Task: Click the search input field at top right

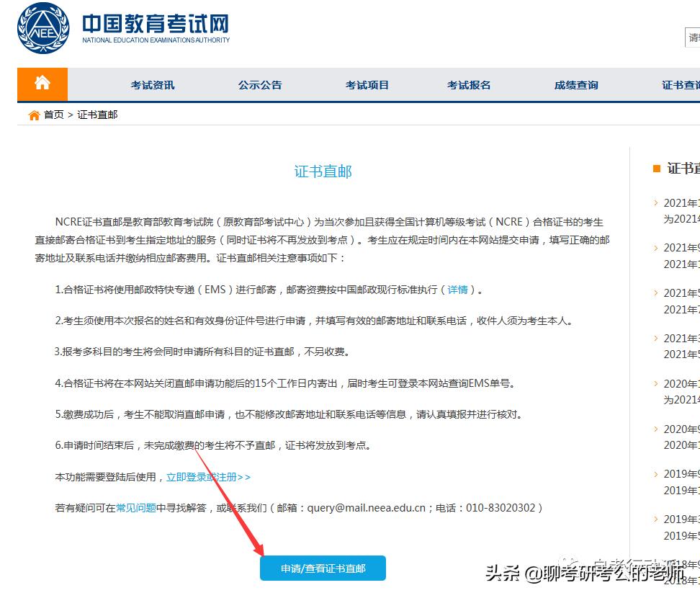Action: point(694,37)
